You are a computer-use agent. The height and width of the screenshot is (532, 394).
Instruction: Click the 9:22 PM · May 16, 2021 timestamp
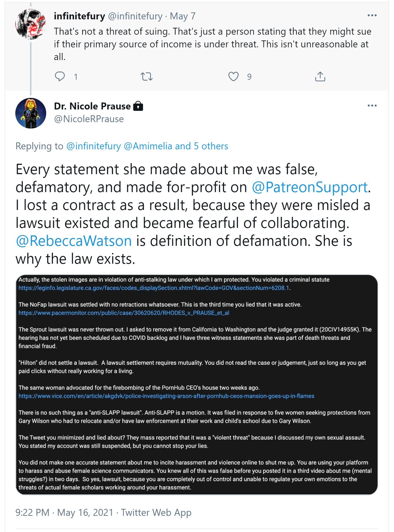[64, 512]
